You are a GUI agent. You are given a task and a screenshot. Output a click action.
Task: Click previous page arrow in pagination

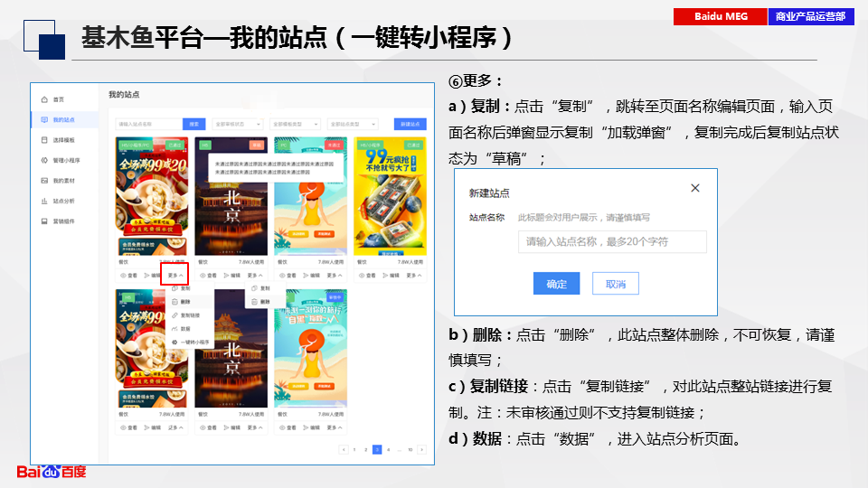point(343,448)
